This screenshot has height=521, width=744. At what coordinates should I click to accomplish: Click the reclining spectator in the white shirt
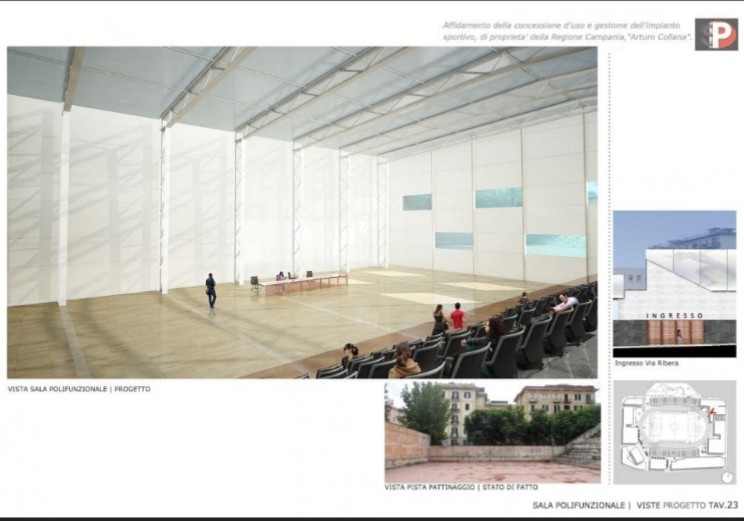[566, 300]
